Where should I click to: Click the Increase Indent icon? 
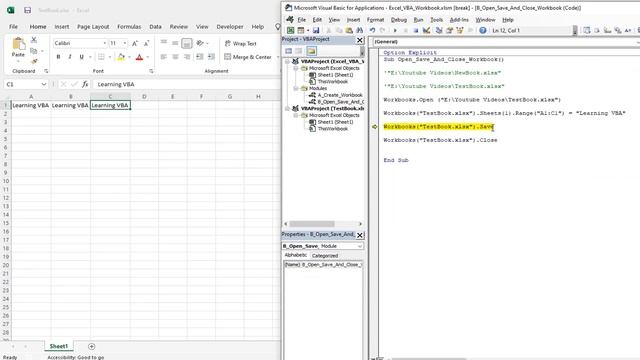click(x=211, y=57)
